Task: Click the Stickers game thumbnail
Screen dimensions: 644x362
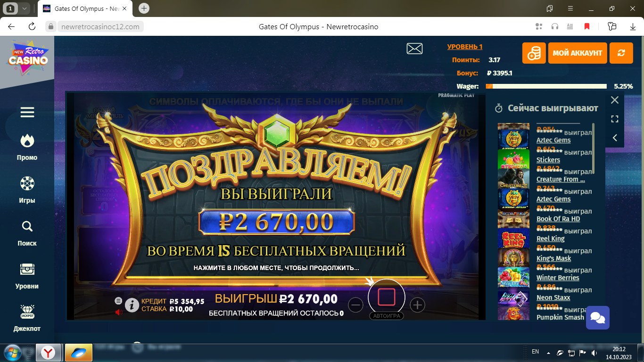Action: pos(513,159)
